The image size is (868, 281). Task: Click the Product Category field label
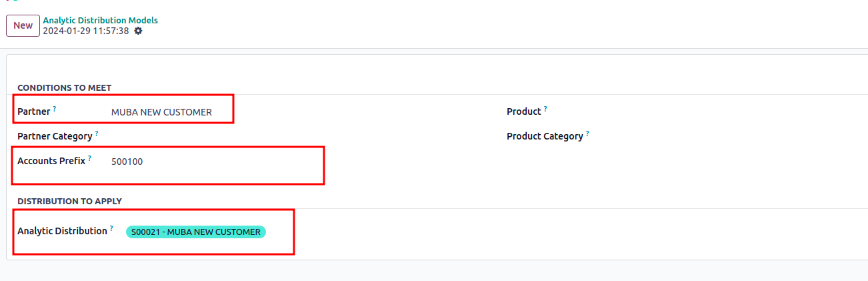(545, 136)
